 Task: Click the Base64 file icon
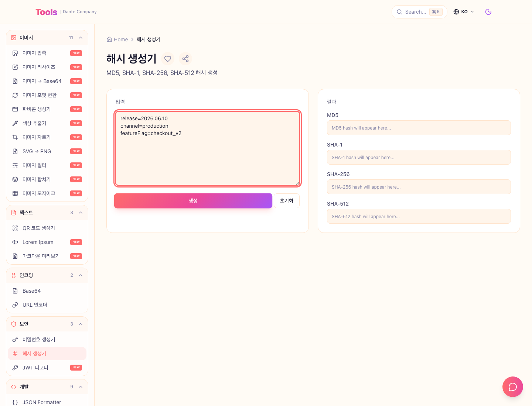click(x=15, y=291)
